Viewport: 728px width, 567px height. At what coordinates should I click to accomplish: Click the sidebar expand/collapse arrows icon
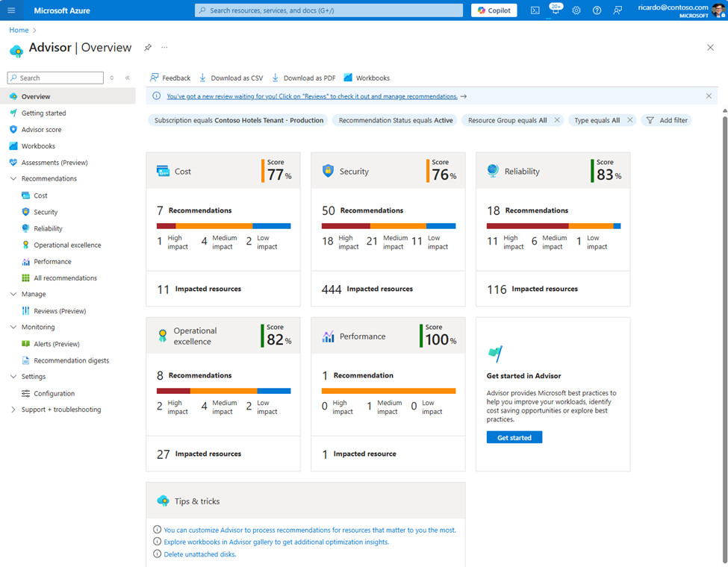(112, 78)
